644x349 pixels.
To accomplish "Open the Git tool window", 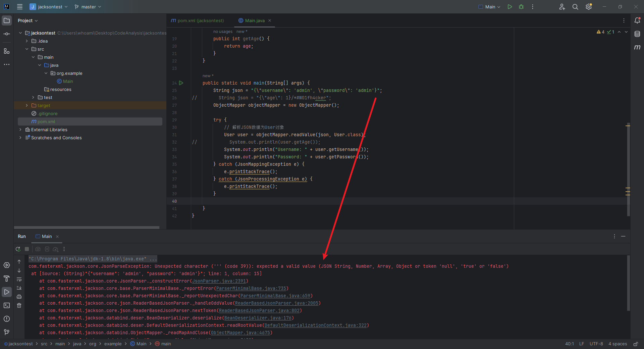I will pos(7,332).
